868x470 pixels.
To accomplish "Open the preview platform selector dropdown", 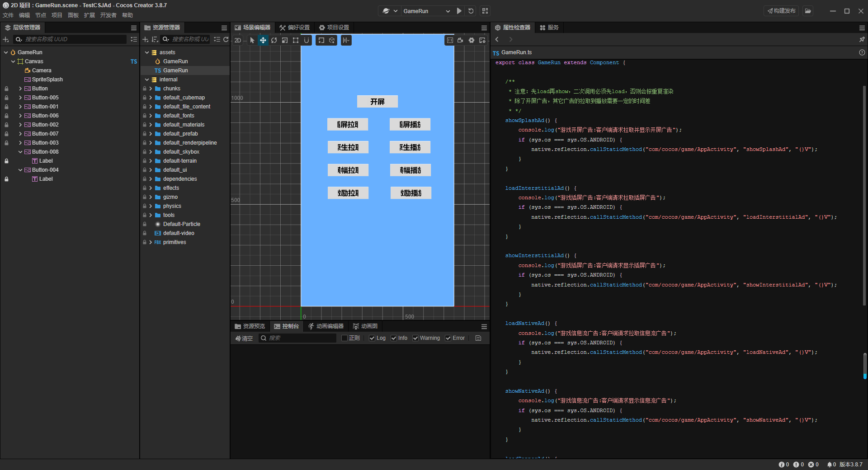I will pos(390,11).
